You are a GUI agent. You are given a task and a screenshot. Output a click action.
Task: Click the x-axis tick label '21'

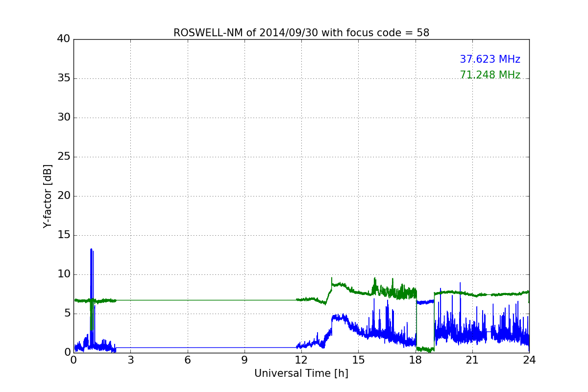coord(472,360)
